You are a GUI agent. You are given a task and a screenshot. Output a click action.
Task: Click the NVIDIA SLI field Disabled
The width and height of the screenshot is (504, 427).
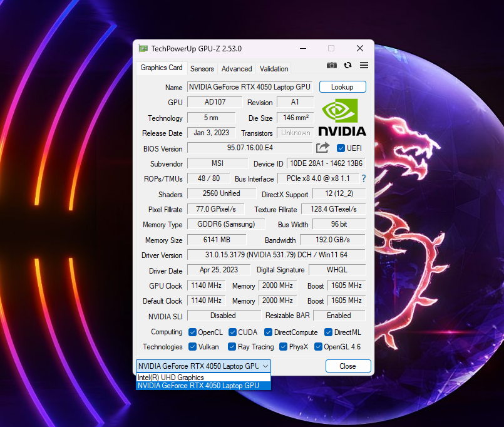tap(224, 316)
